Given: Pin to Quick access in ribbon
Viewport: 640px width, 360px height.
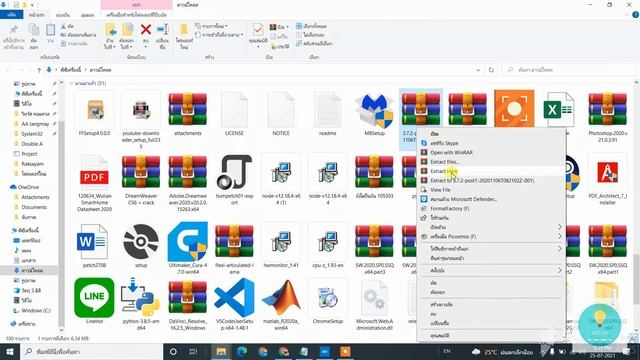Looking at the screenshot, I should pyautogui.click(x=13, y=37).
